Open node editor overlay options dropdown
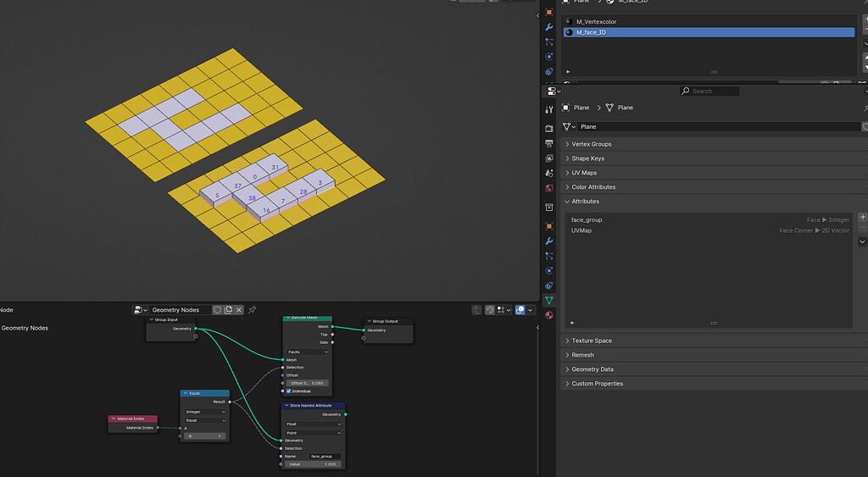 click(531, 310)
